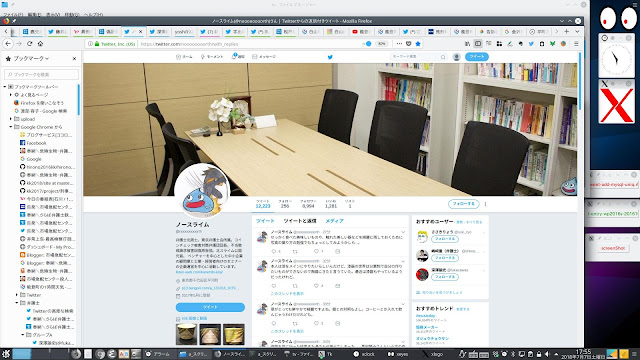This screenshot has width=640, height=360.
Task: Open Twitter notifications bell
Action: pyautogui.click(x=238, y=57)
